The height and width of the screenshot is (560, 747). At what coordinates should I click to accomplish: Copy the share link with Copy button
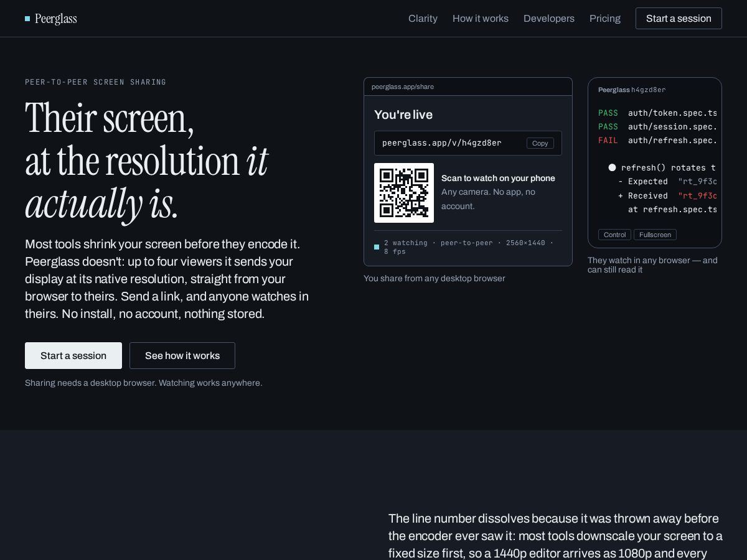540,143
